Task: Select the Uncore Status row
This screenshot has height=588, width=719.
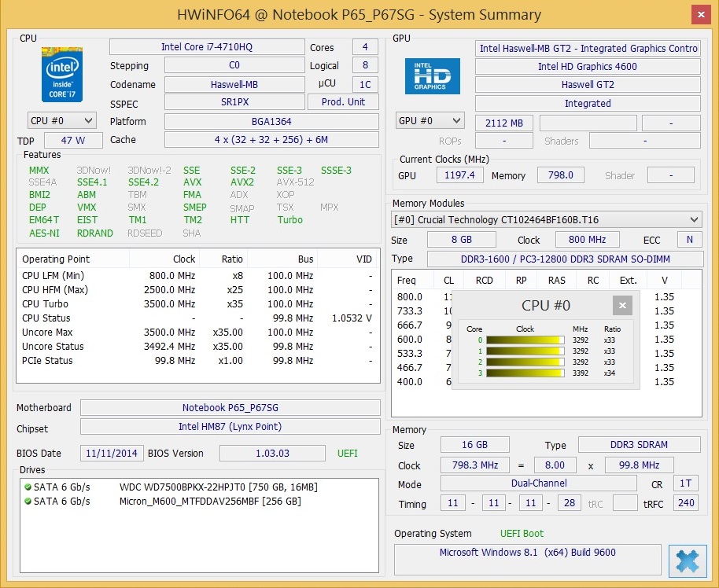Action: point(197,347)
